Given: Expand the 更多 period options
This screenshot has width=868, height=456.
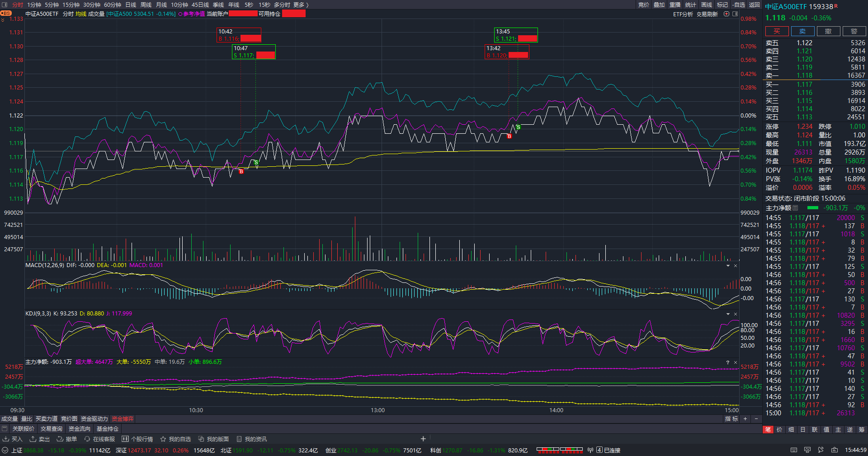Looking at the screenshot, I should coord(301,5).
